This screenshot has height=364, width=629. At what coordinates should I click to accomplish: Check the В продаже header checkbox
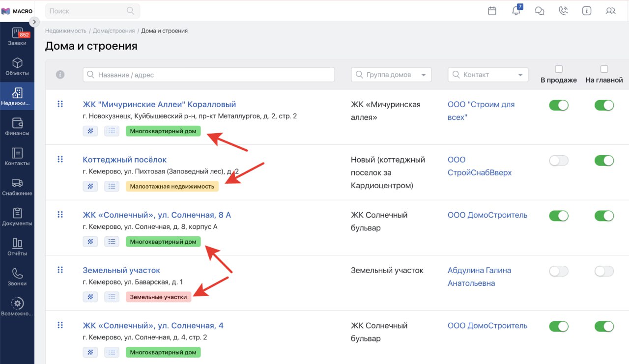tap(558, 69)
